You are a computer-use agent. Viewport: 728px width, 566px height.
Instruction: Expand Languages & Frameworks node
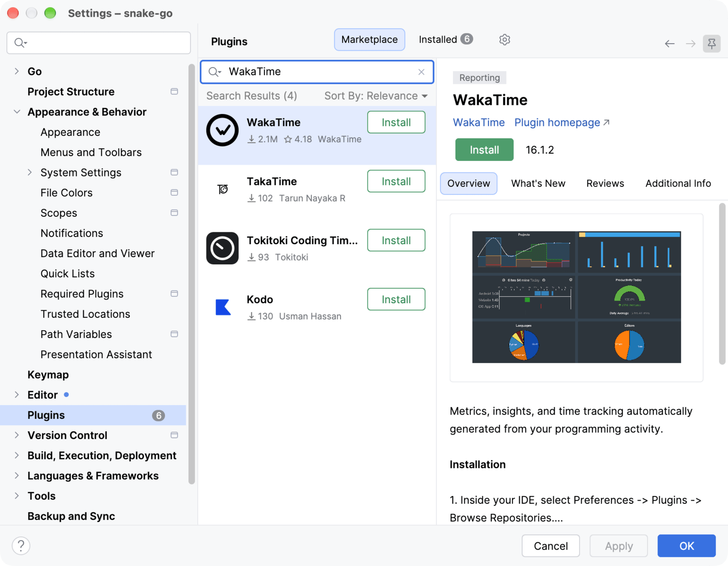[x=17, y=475]
